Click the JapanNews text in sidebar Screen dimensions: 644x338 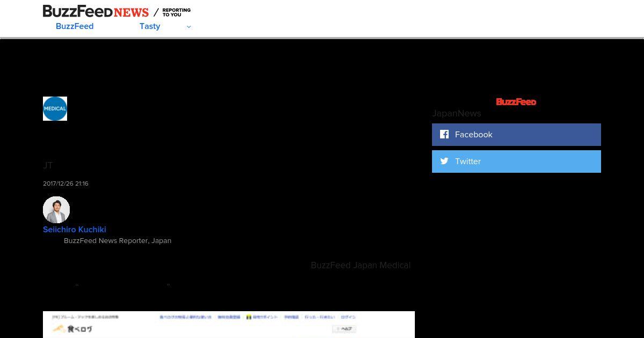(457, 113)
